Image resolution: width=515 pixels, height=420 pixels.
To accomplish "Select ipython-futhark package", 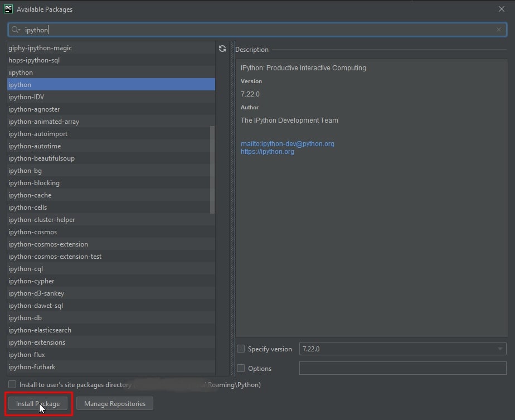I will click(x=111, y=367).
